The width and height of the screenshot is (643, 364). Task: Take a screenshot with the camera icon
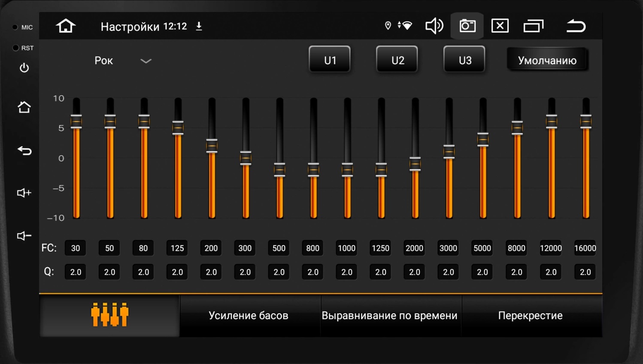(467, 26)
